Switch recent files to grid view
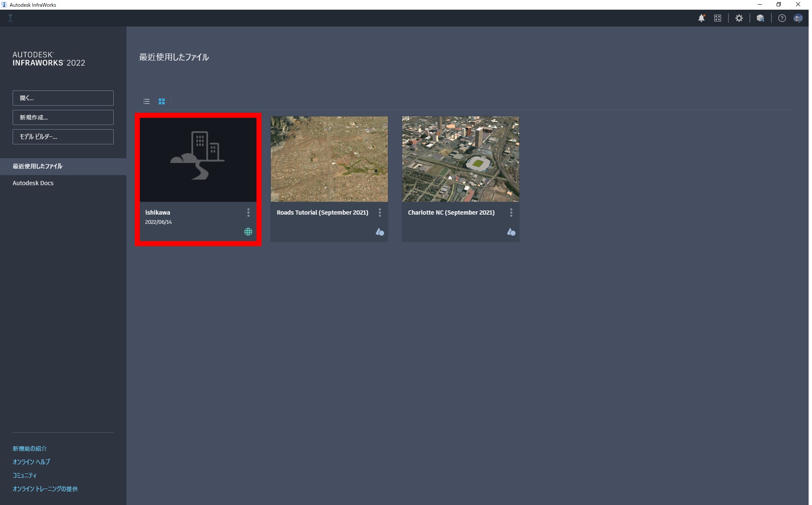Screen dimensions: 812x505 [x=162, y=101]
